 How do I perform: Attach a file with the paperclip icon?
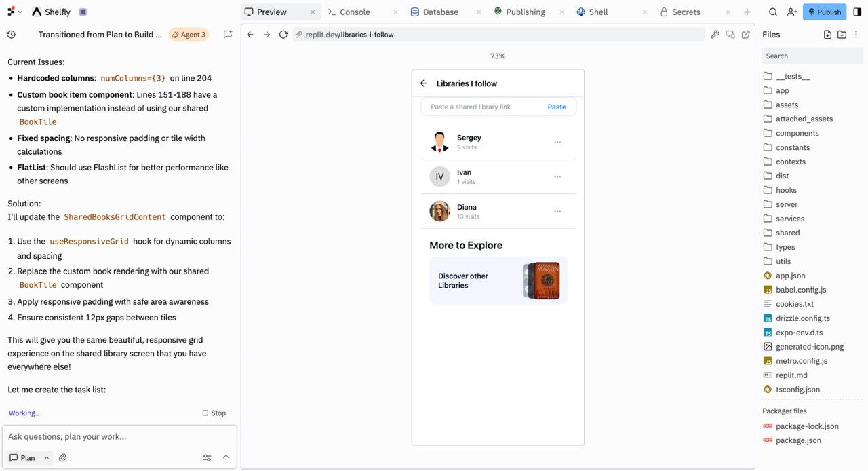coord(62,458)
